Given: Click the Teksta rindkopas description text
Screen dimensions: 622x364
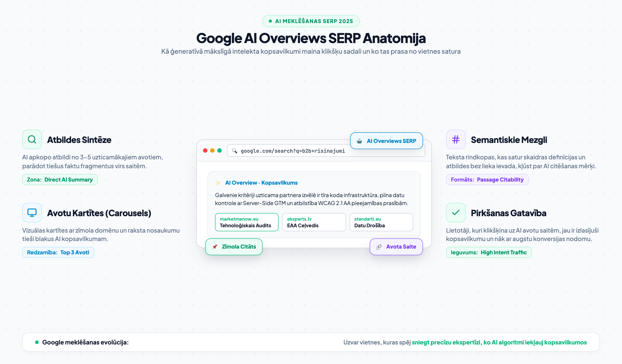Looking at the screenshot, I should tap(521, 162).
